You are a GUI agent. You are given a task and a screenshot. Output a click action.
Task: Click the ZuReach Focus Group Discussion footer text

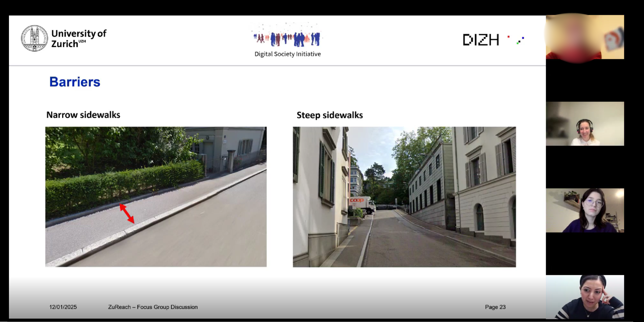(x=153, y=307)
